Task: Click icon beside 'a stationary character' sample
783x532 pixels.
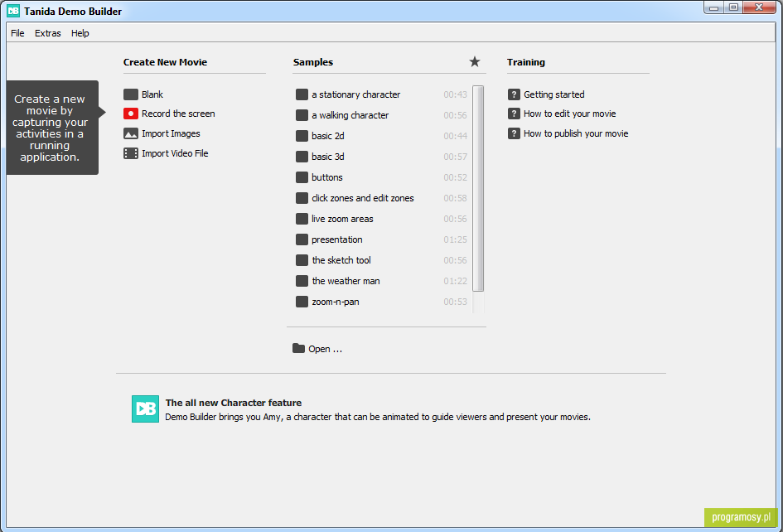Action: (302, 94)
